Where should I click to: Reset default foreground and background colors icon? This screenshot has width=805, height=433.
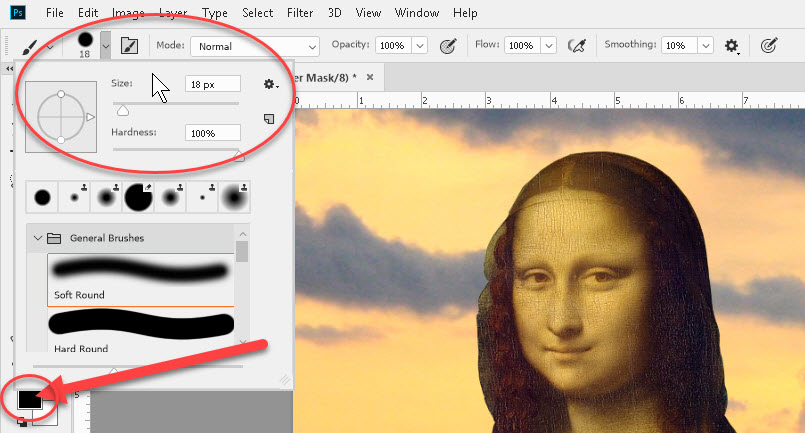pos(22,422)
